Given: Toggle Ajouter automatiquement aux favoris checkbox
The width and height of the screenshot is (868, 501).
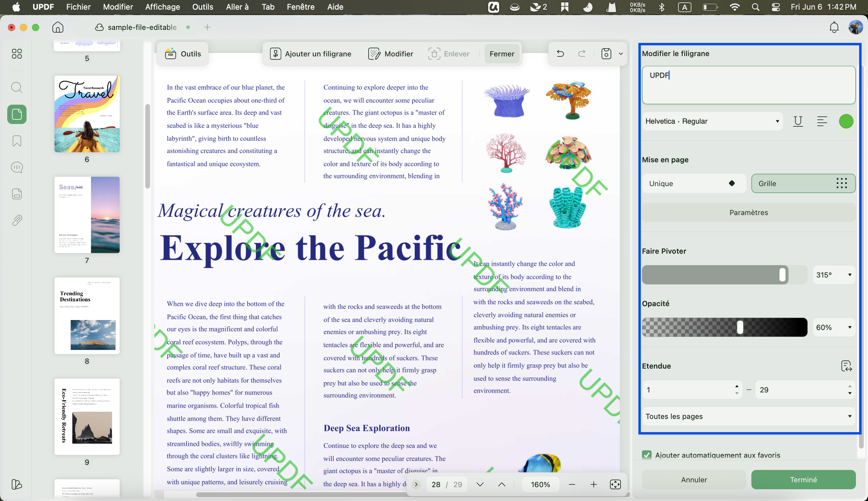Looking at the screenshot, I should (x=646, y=455).
